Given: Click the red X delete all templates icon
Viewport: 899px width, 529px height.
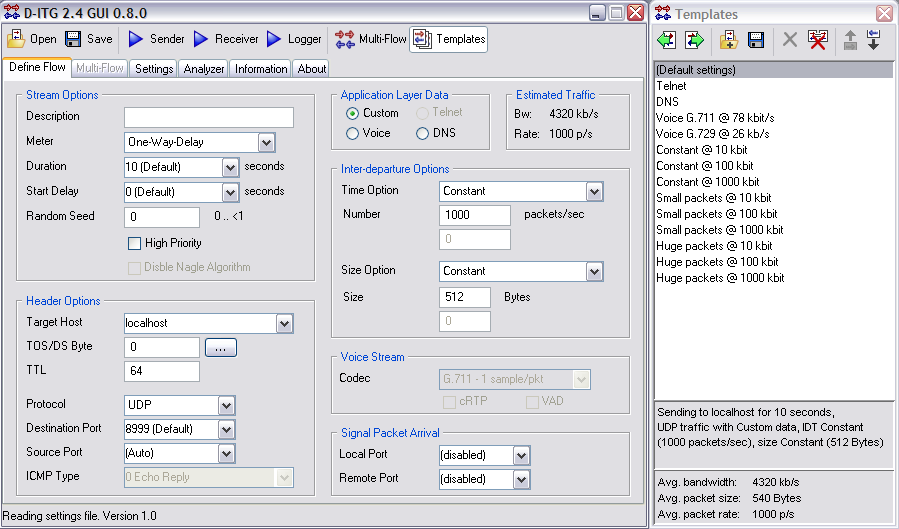Looking at the screenshot, I should point(817,40).
